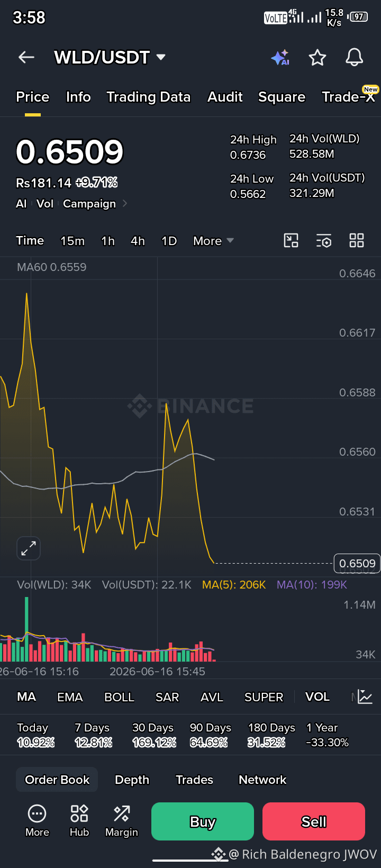Tap the current price tag 0.6509 on the chart axis
The width and height of the screenshot is (381, 868).
point(357,564)
